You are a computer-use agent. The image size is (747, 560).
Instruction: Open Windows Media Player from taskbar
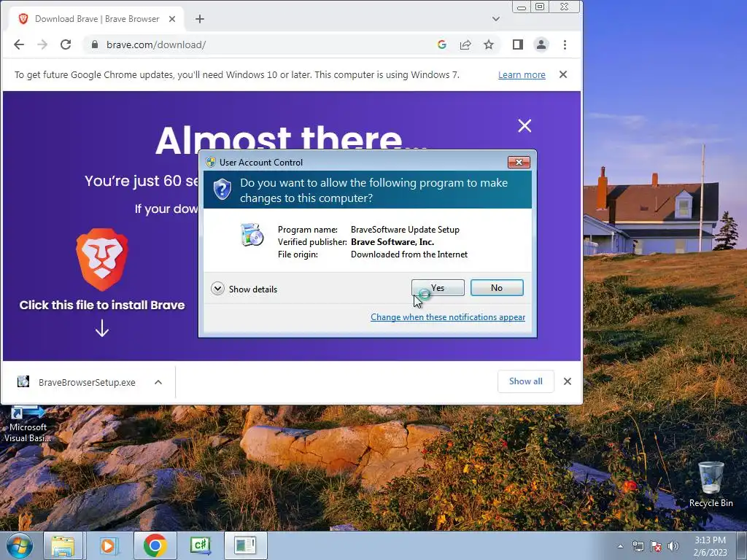click(108, 545)
